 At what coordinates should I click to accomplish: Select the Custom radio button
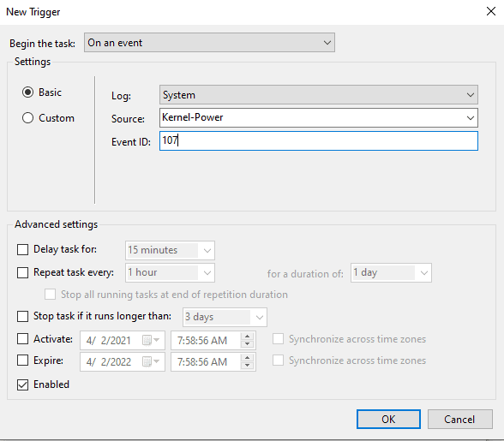tap(27, 118)
